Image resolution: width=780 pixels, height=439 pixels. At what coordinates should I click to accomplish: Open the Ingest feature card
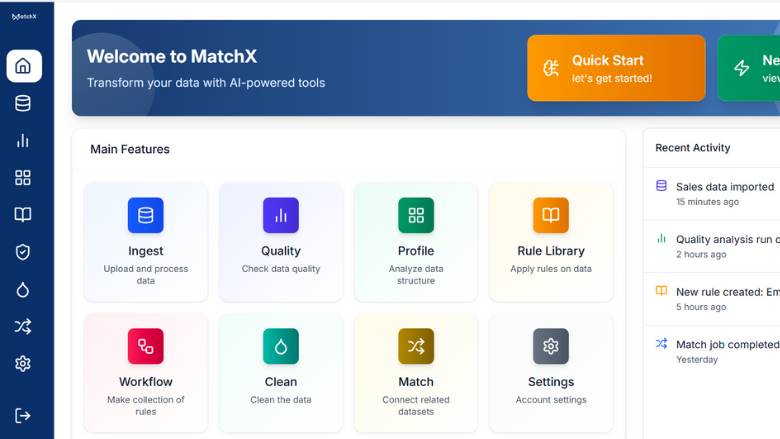(x=146, y=241)
